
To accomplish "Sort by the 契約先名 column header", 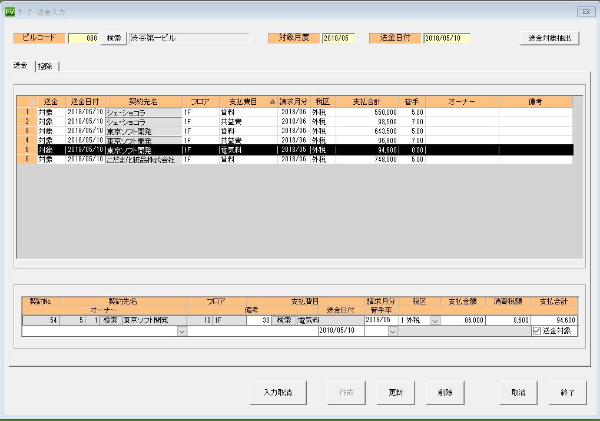I will tap(143, 102).
